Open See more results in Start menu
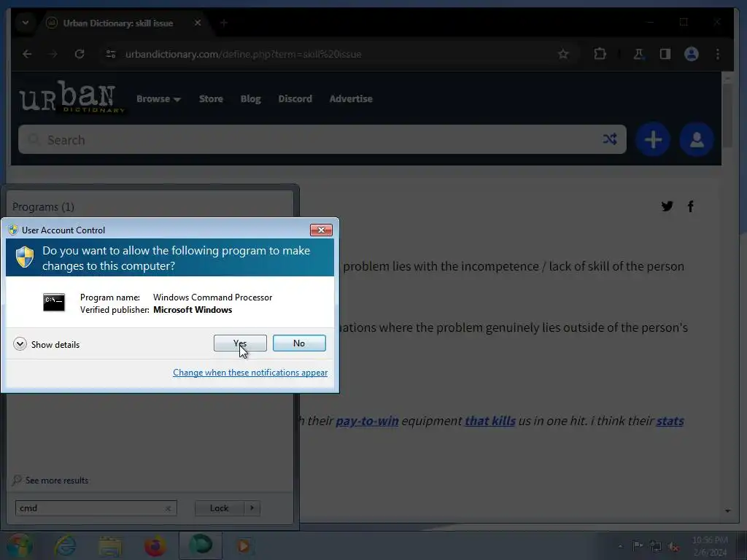This screenshot has height=560, width=747. [50, 480]
